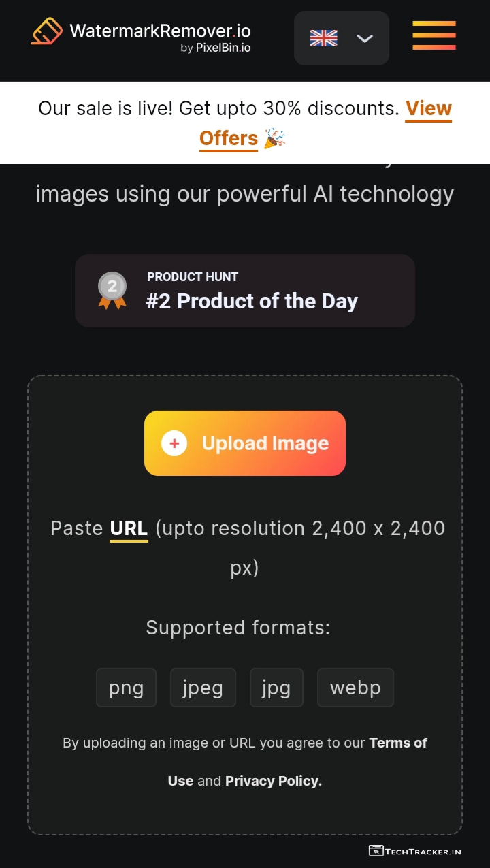Select the png format tag
Viewport: 490px width, 868px height.
[x=126, y=688]
